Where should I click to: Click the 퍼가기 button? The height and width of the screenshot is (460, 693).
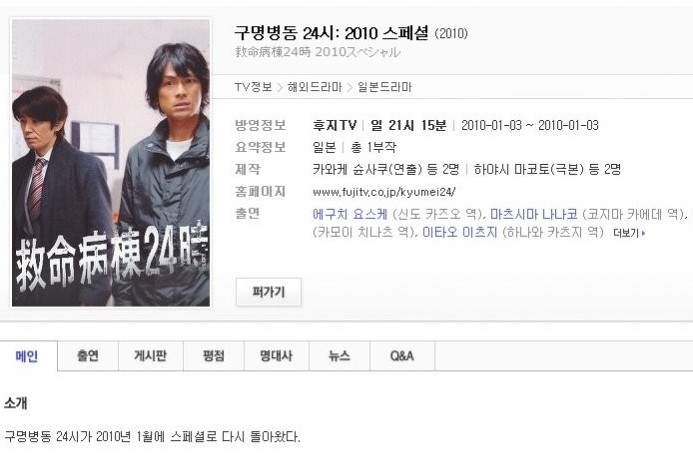pos(269,292)
